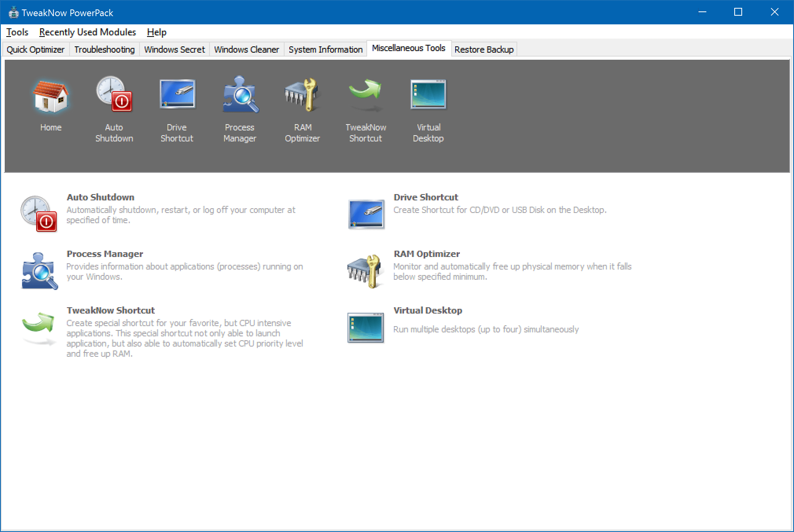This screenshot has width=794, height=532.
Task: Click 'Auto Shutdown' label in gray toolbar
Action: (114, 133)
